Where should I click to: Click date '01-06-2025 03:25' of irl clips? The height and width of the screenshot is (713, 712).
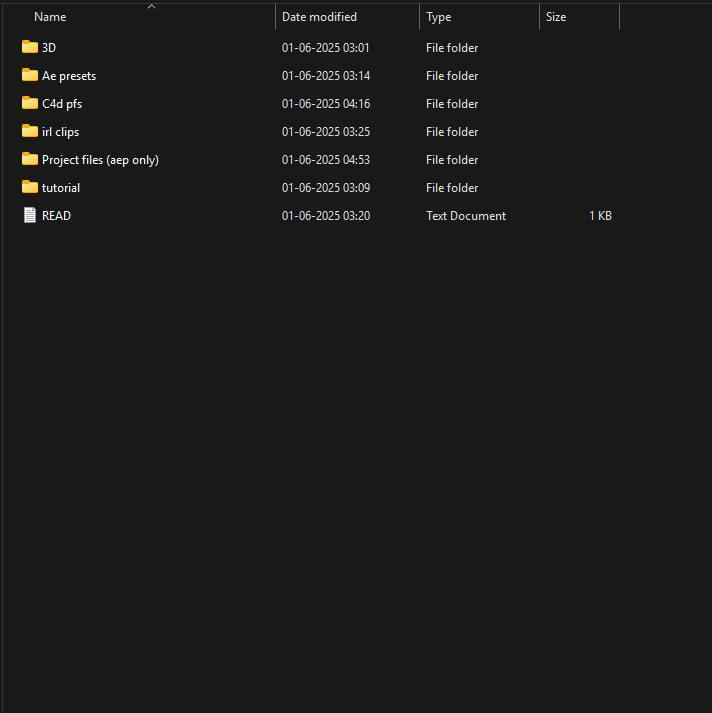326,132
